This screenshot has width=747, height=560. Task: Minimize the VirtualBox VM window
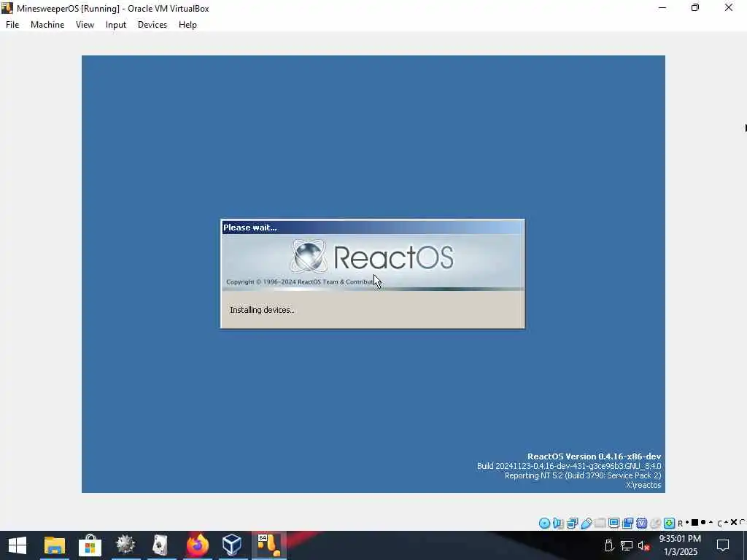coord(662,8)
